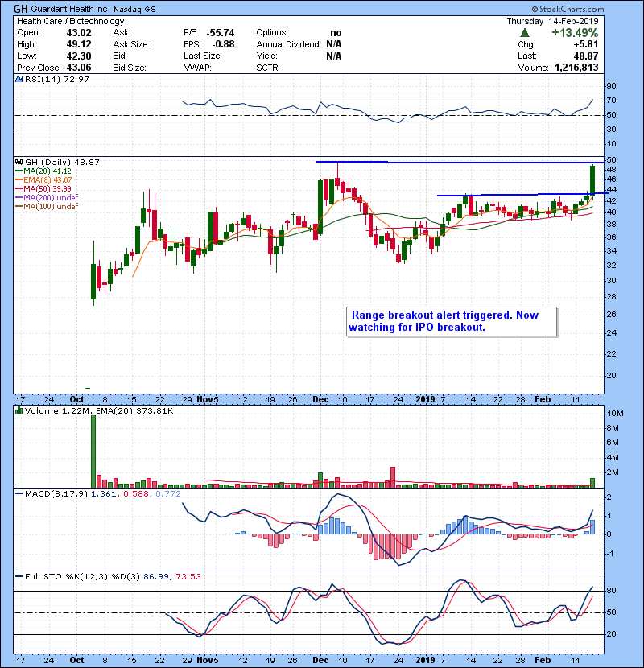Click the Chg value +5.81
The width and height of the screenshot is (644, 668).
pyautogui.click(x=585, y=44)
